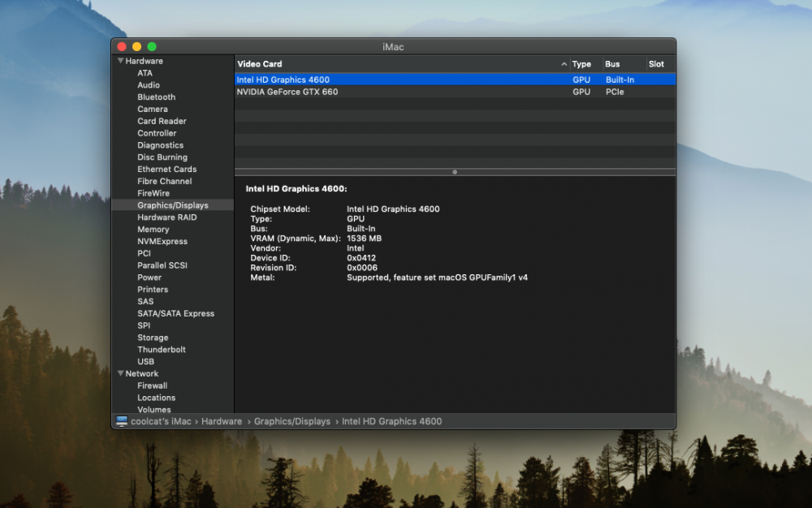Viewport: 812px width, 508px height.
Task: Click the 1536 MB VRAM value
Action: click(364, 238)
